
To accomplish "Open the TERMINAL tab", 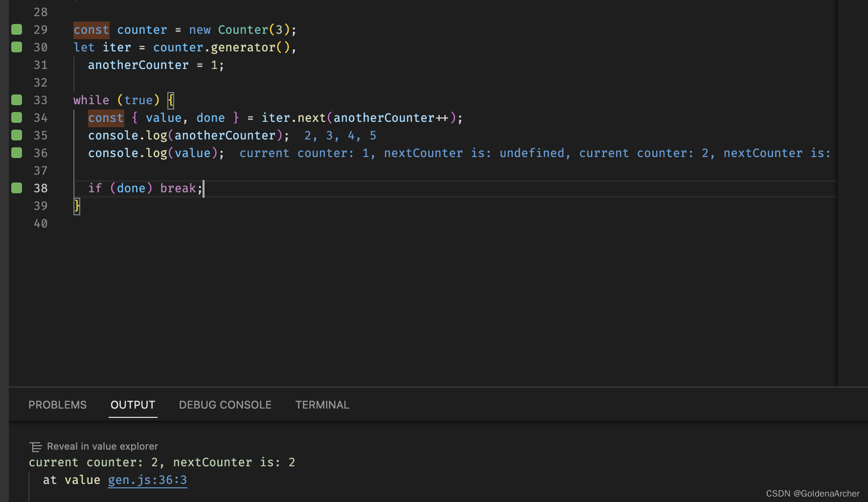I will [322, 405].
